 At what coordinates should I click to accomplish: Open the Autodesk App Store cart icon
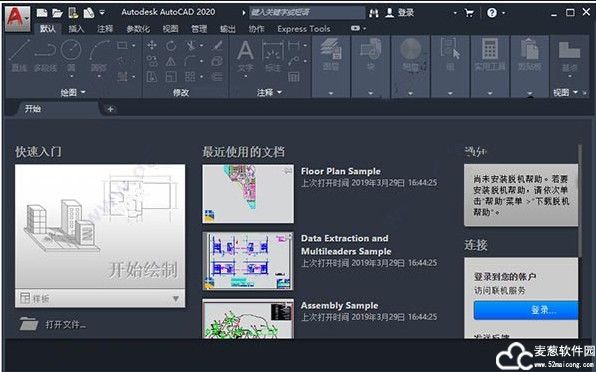[469, 13]
